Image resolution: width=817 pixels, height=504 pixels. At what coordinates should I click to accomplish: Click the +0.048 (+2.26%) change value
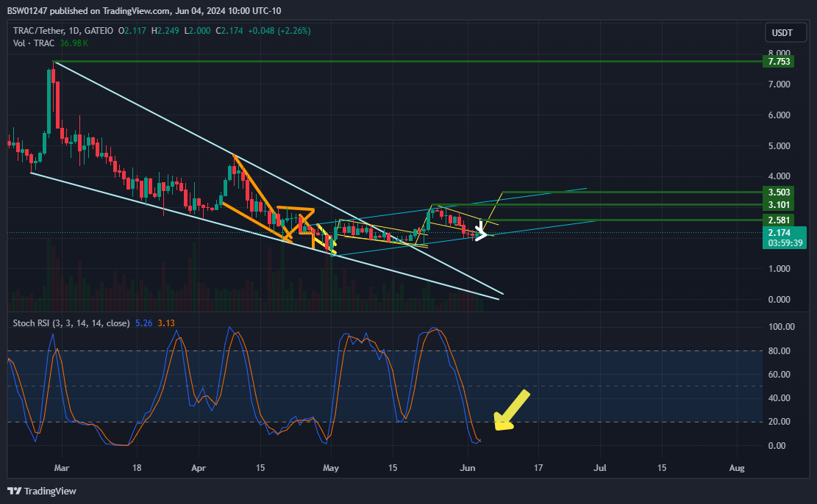coord(279,31)
